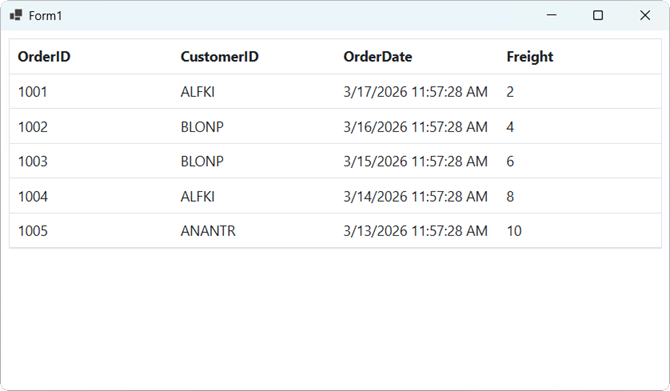Click the Form1 window icon
This screenshot has height=391, width=670.
click(x=16, y=15)
